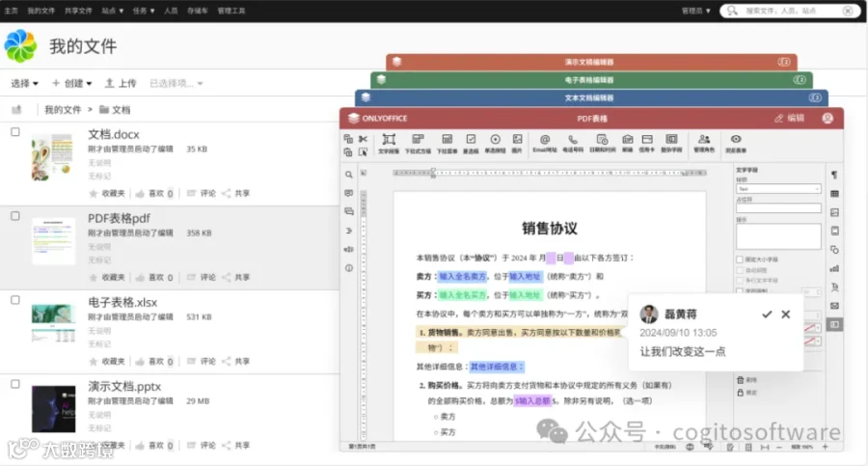Click lock icon in field panel
Viewport: 868px width, 466px height.
click(x=740, y=393)
